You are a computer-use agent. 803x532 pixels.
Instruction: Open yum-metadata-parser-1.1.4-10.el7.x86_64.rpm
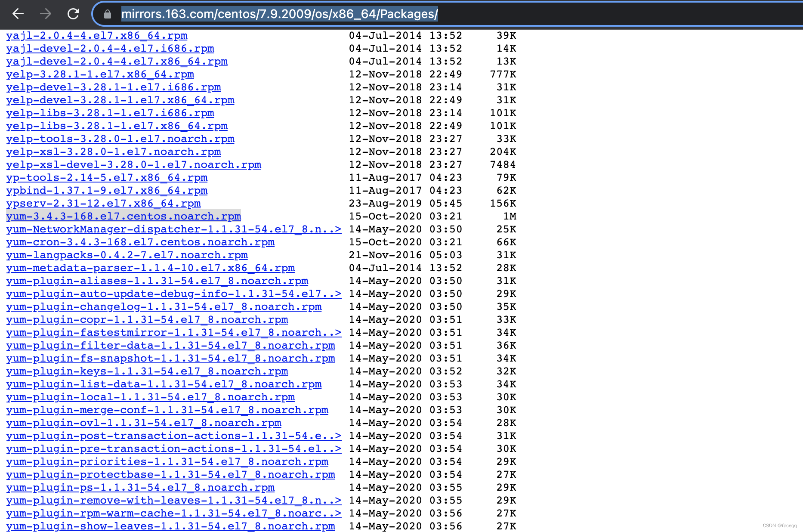151,268
